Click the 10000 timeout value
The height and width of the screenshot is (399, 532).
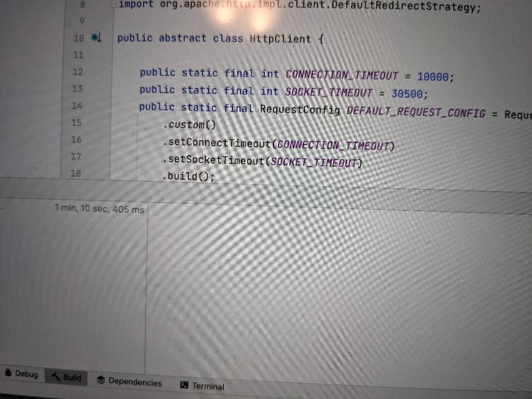[433, 77]
